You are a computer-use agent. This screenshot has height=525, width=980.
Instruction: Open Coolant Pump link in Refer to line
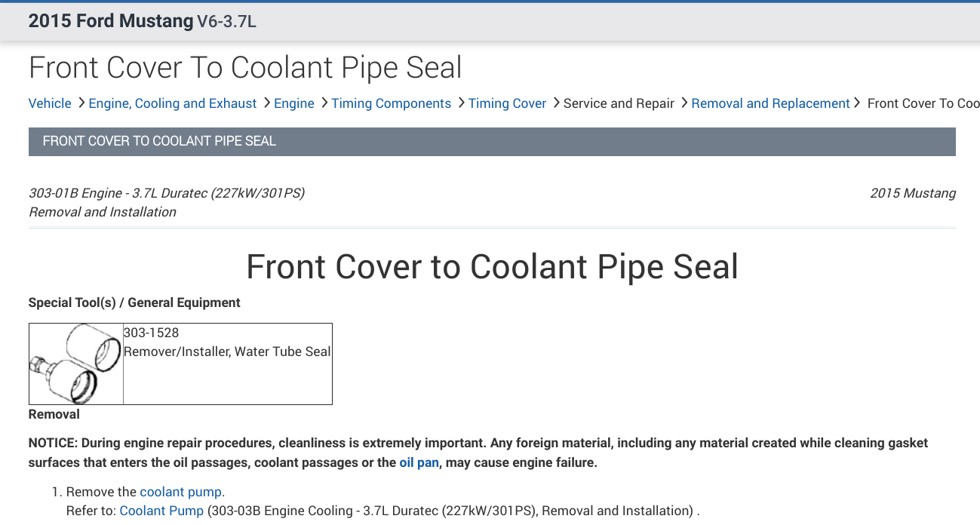(161, 511)
